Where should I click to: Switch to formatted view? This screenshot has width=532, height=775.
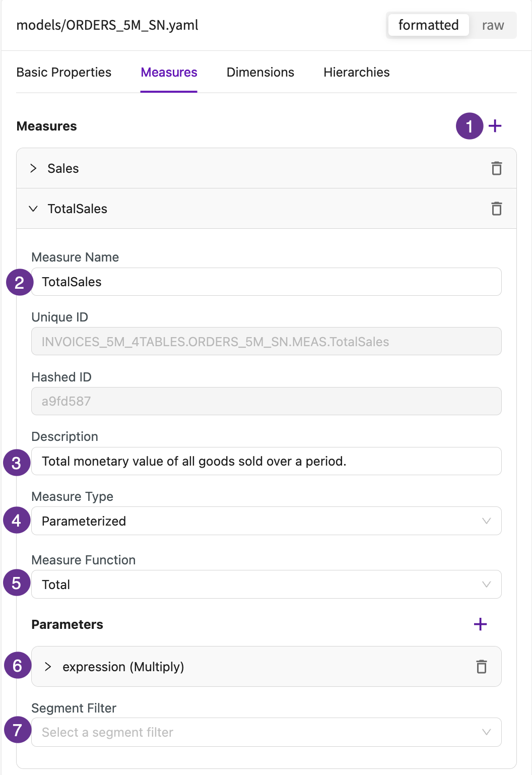[x=428, y=25]
